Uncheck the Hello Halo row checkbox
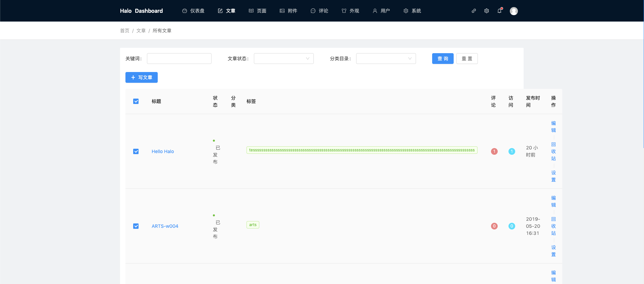Viewport: 644px width, 284px height. [x=136, y=151]
